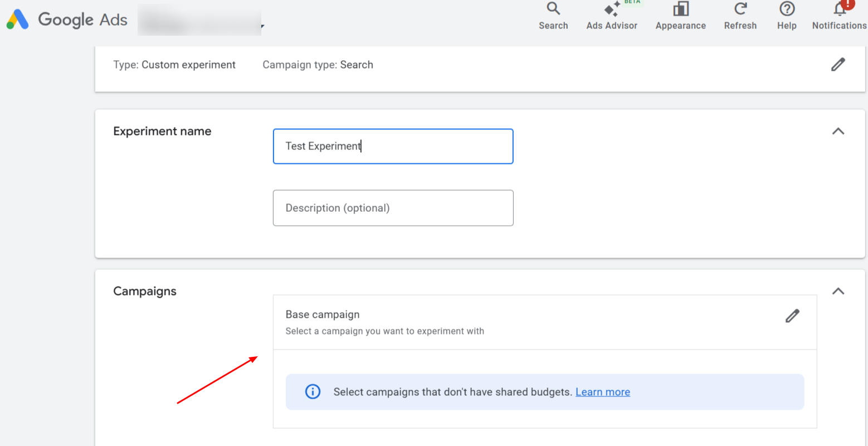The width and height of the screenshot is (868, 446).
Task: Click into the Test Experiment name field
Action: (x=393, y=146)
